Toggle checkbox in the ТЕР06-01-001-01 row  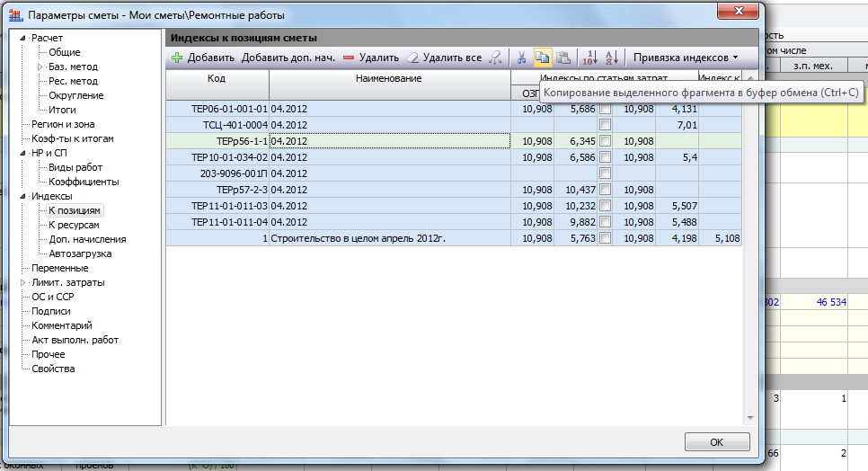[606, 108]
